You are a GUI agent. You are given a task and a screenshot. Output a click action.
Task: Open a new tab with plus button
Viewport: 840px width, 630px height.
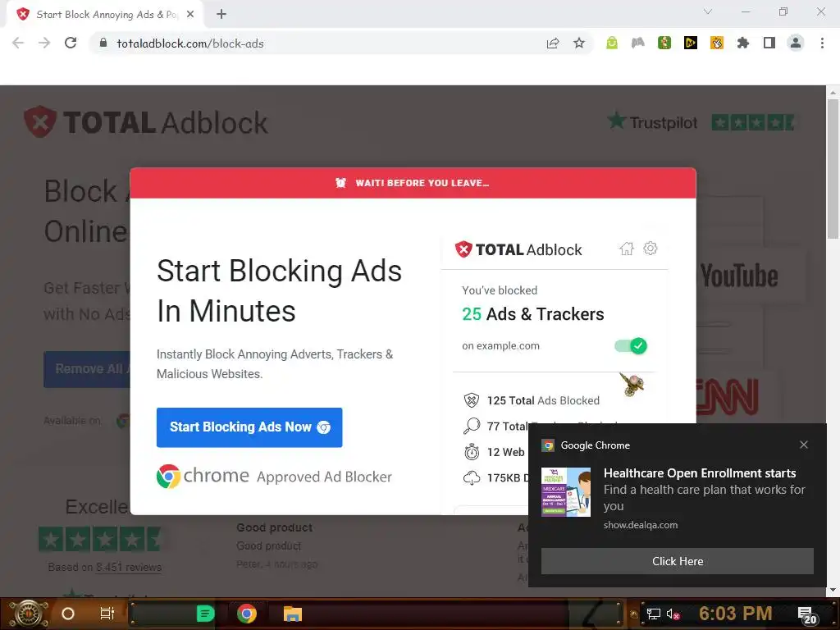[x=221, y=15]
